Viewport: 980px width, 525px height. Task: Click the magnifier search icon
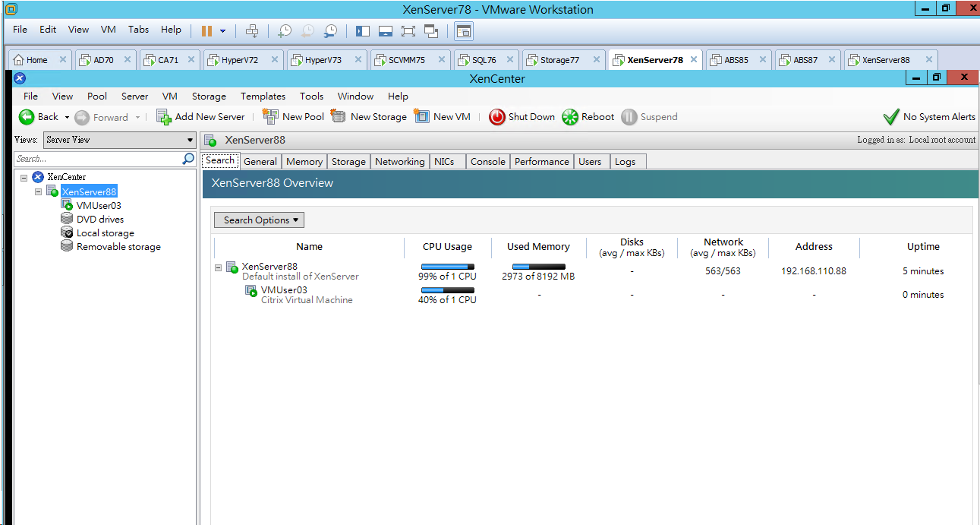pyautogui.click(x=188, y=159)
